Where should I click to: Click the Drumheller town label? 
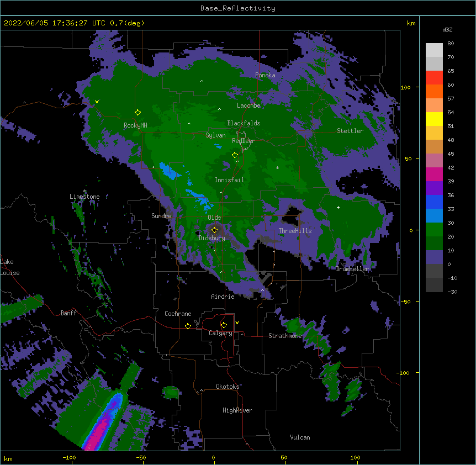[352, 269]
